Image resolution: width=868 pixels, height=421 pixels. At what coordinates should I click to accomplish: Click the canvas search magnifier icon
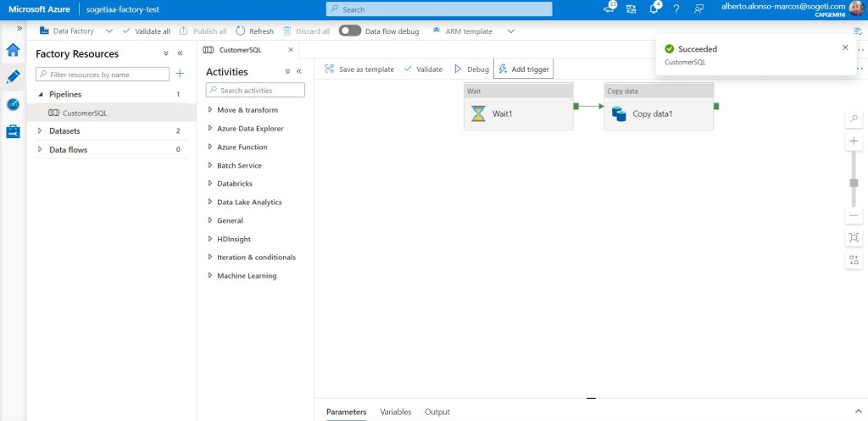[x=854, y=118]
